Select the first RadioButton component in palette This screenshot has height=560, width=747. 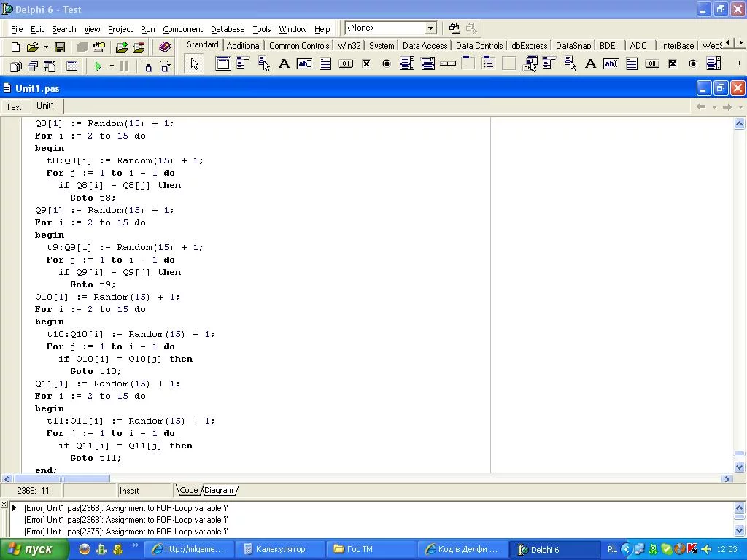point(387,64)
